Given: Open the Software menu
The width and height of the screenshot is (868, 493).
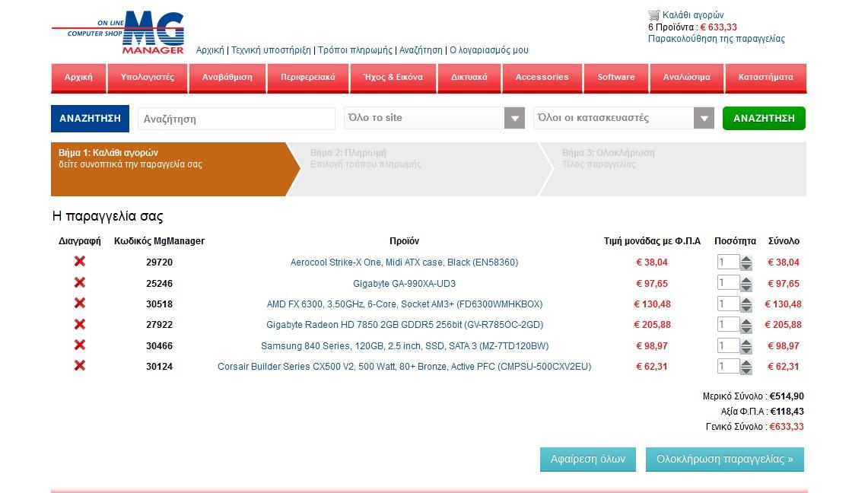Looking at the screenshot, I should [x=616, y=78].
